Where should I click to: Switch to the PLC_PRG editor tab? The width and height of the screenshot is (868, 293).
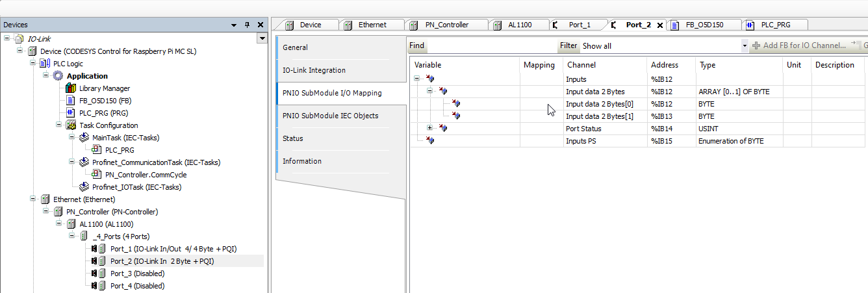click(775, 25)
